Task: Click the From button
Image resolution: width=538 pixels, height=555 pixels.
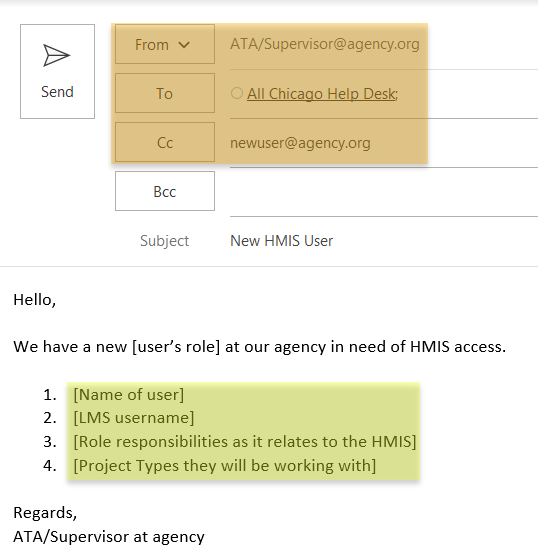Action: pos(165,44)
